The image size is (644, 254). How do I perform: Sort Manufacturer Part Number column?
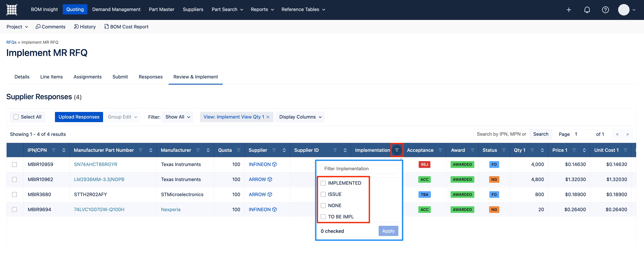tap(151, 150)
